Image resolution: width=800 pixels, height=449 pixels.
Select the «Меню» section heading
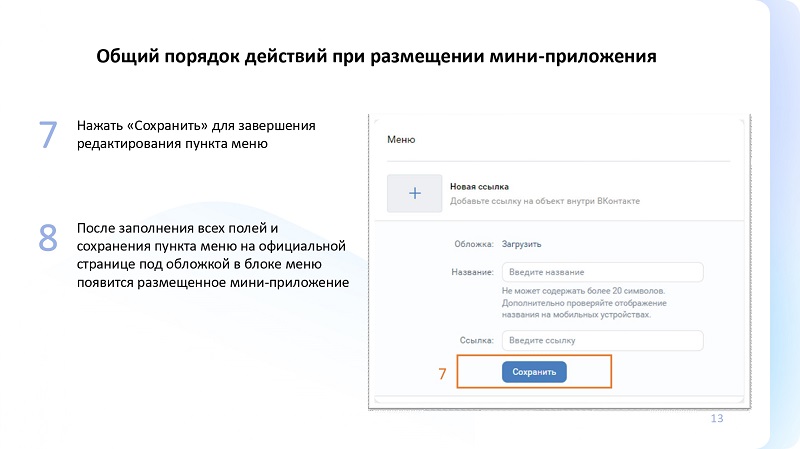click(x=401, y=140)
